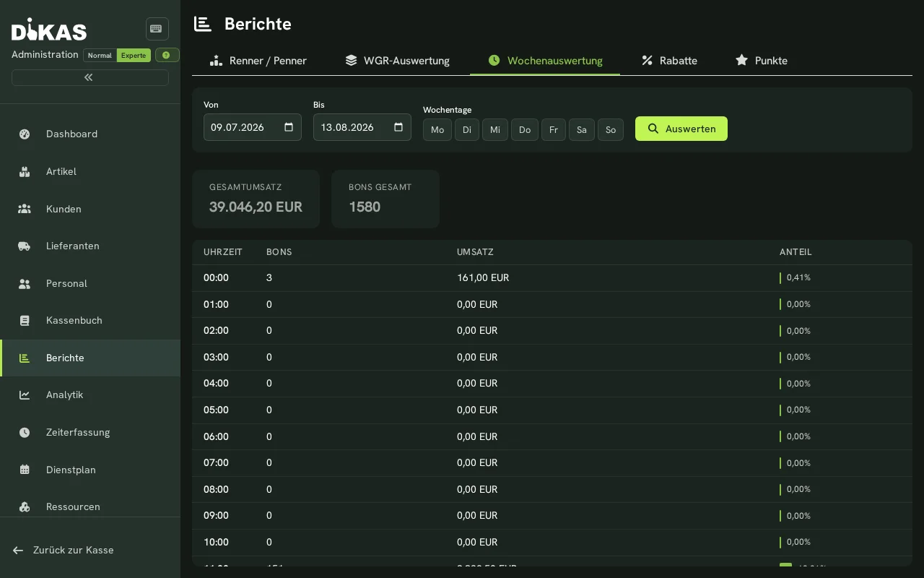Click the Bis date field 13.08.2026
This screenshot has width=924, height=578.
click(362, 127)
